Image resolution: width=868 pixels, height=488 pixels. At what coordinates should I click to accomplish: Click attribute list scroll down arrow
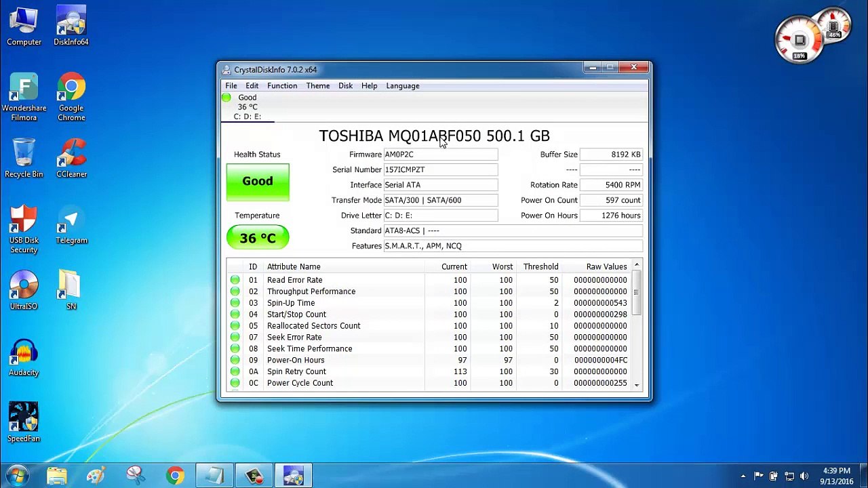click(637, 385)
